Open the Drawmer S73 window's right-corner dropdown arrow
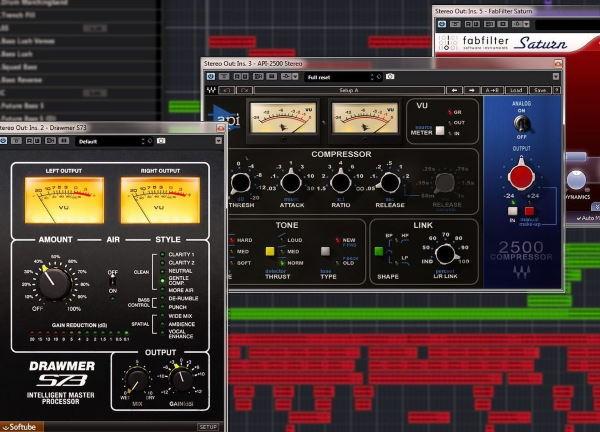The width and height of the screenshot is (600, 432). (218, 141)
